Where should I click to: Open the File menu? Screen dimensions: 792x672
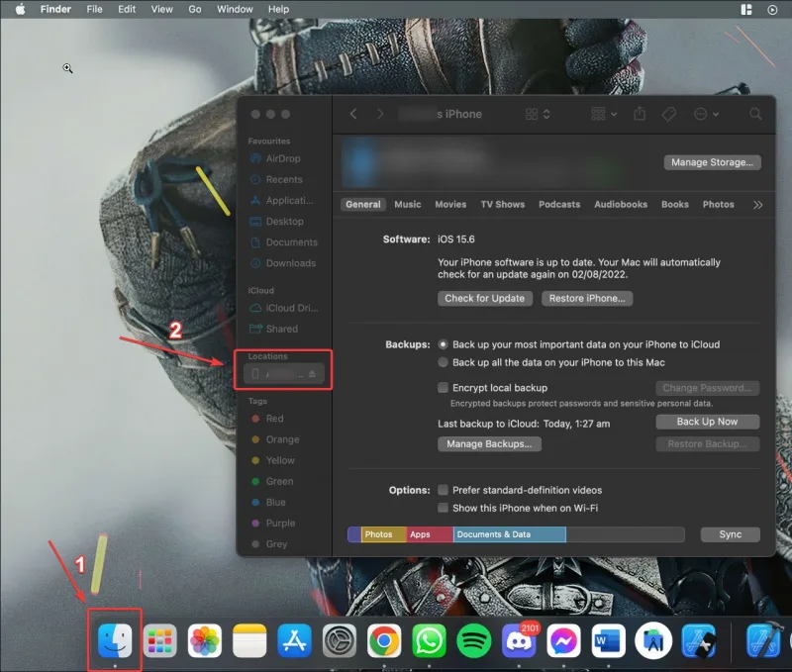tap(94, 9)
